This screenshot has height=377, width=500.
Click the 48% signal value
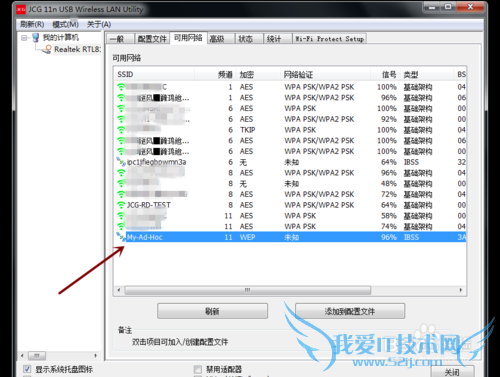389,183
